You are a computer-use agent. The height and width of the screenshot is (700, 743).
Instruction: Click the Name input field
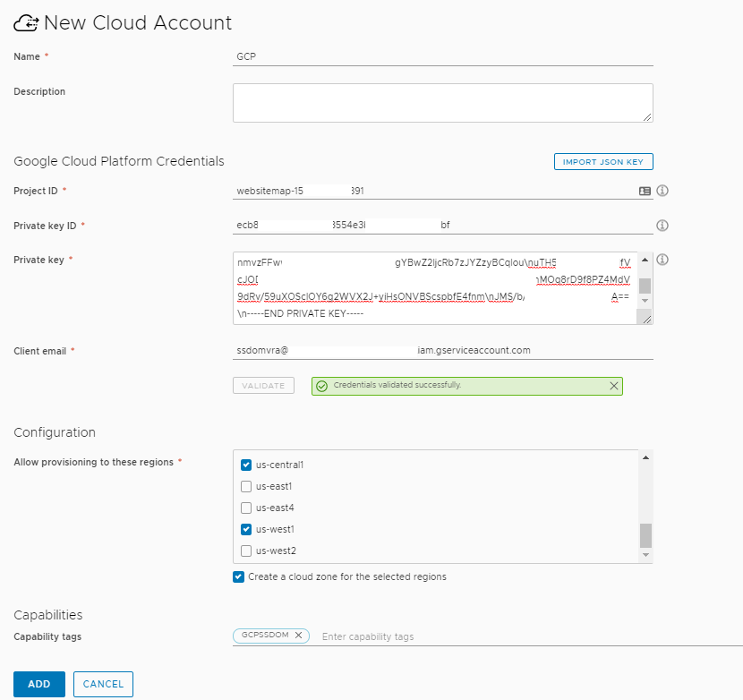tap(442, 57)
